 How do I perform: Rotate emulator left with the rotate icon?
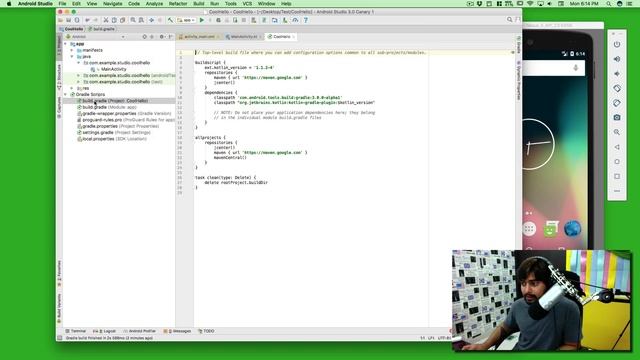(617, 88)
